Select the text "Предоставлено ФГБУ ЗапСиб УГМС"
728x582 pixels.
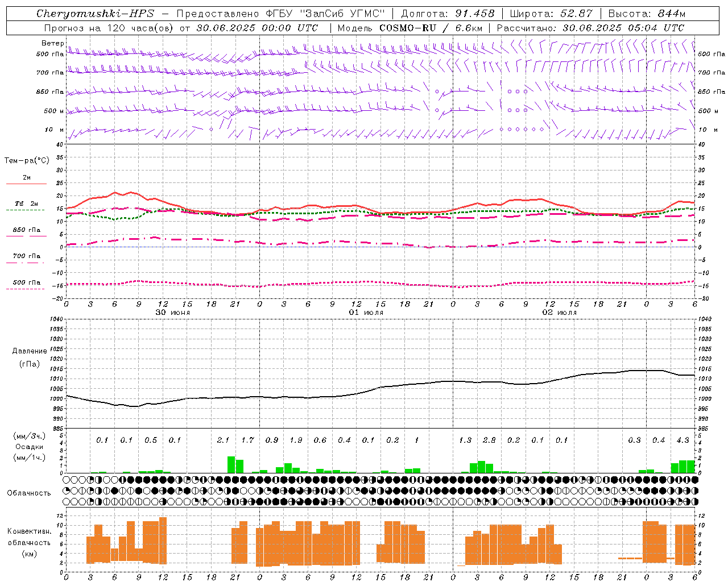281,14
